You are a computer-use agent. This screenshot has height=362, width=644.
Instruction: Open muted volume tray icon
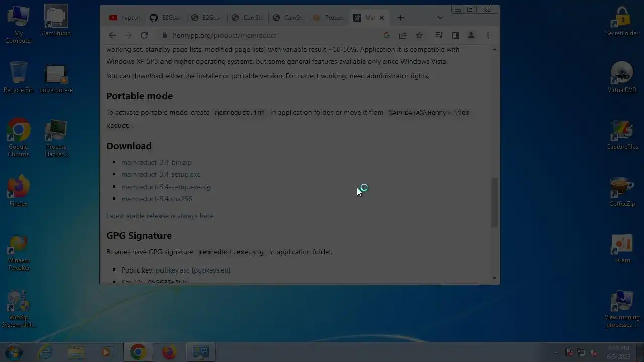(593, 352)
